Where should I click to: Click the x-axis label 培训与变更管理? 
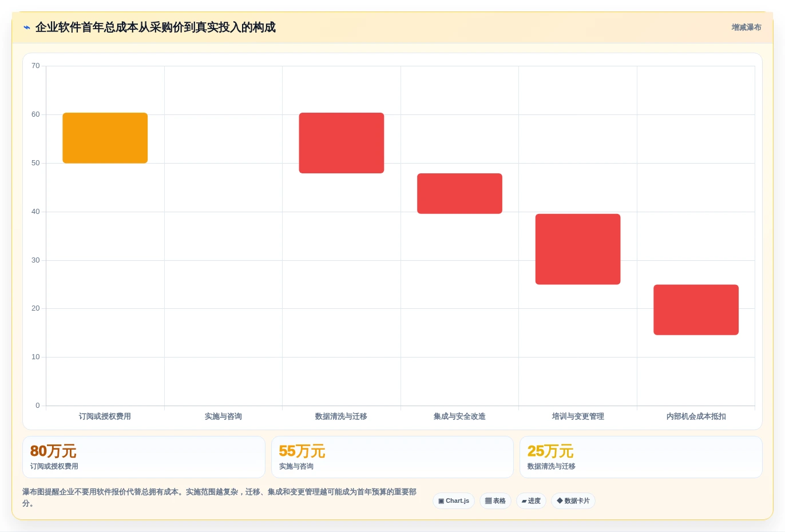(578, 416)
